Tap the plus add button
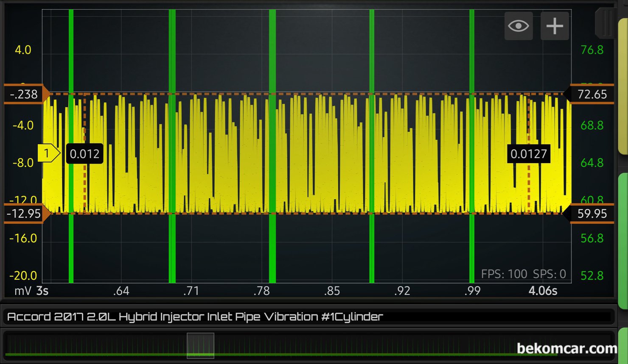 pyautogui.click(x=554, y=26)
